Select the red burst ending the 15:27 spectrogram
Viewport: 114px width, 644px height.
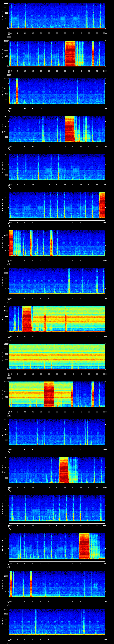click(102, 205)
